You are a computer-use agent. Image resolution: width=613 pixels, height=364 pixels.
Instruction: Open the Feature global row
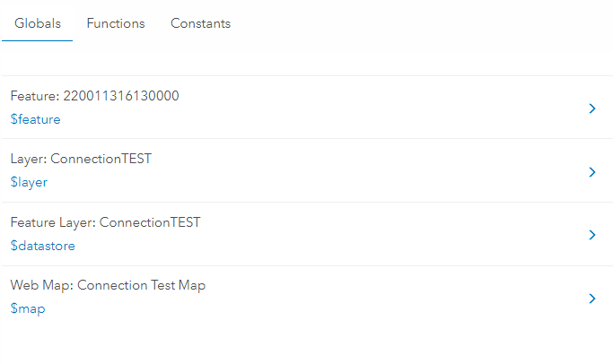305,108
